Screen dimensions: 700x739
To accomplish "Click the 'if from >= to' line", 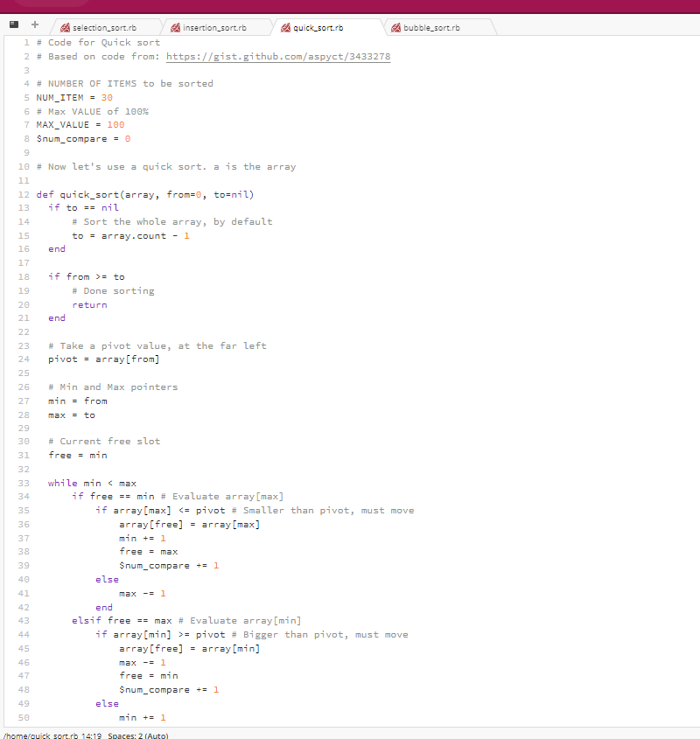I will point(87,276).
